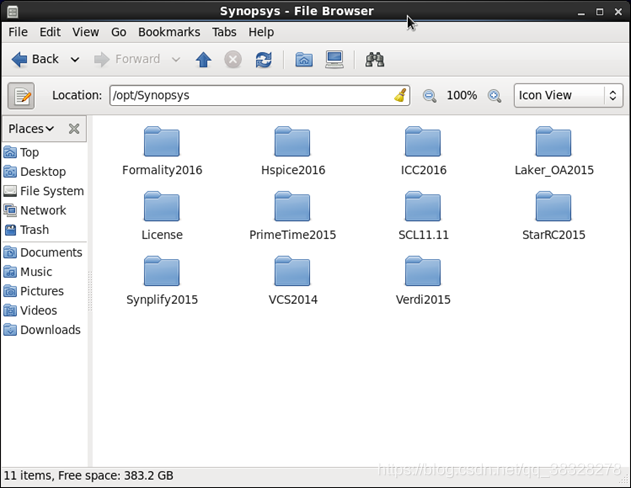Go up to parent folder arrow
Viewport: 631px width, 488px height.
click(204, 60)
